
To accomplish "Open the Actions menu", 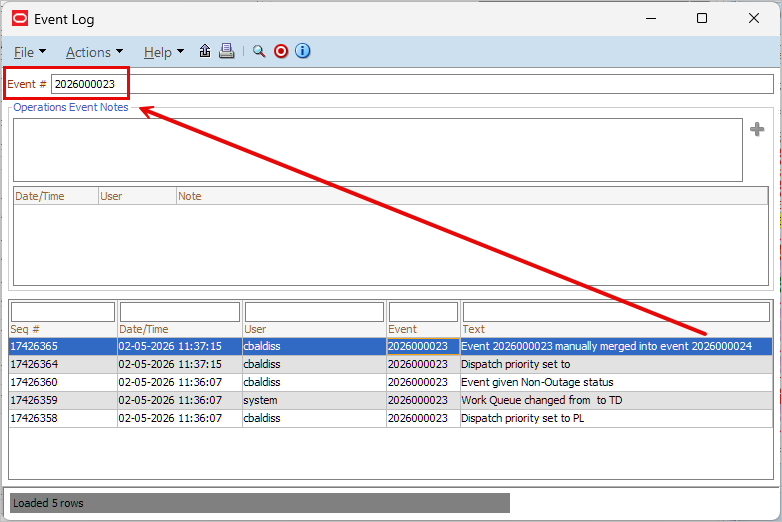I will [94, 52].
